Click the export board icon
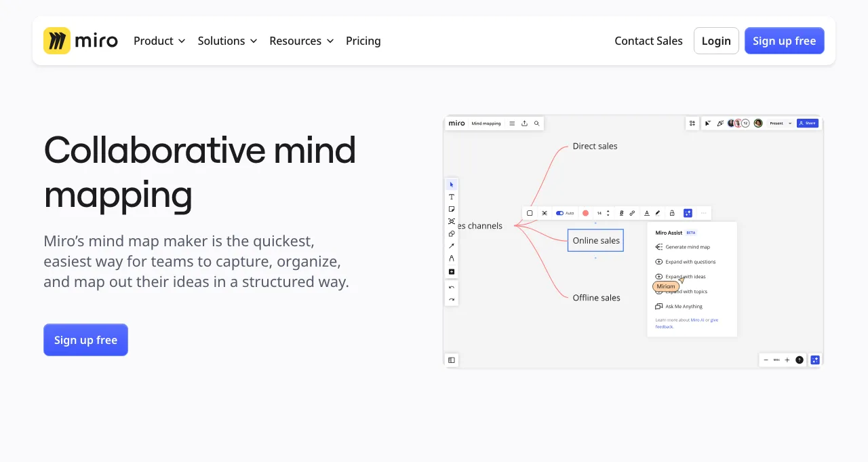Screen dimensions: 868x462 click(524, 123)
